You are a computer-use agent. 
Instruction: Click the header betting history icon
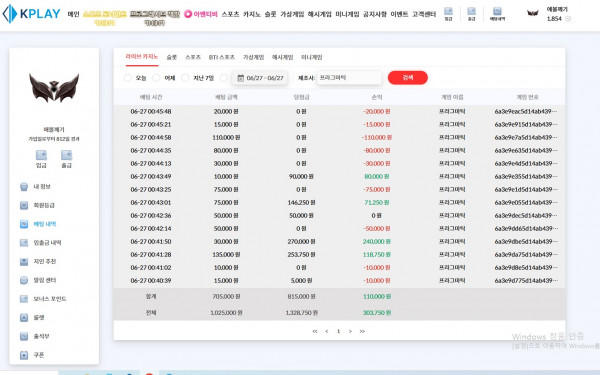pyautogui.click(x=497, y=14)
